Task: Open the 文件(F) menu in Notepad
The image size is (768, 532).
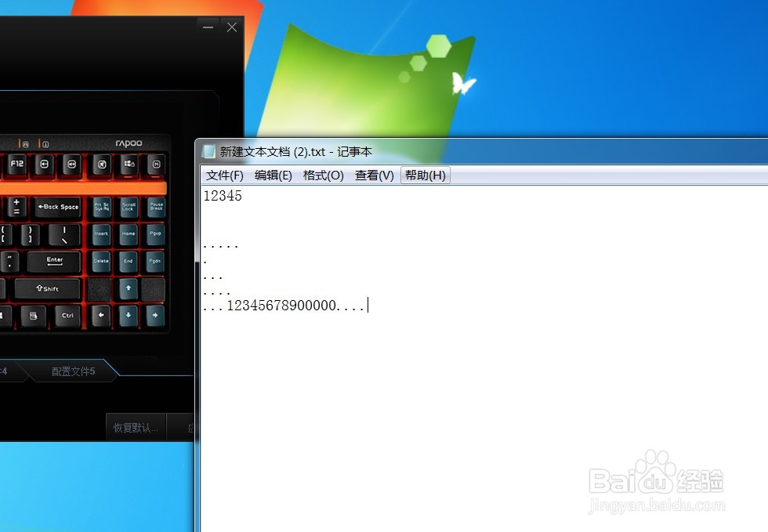Action: pos(224,176)
